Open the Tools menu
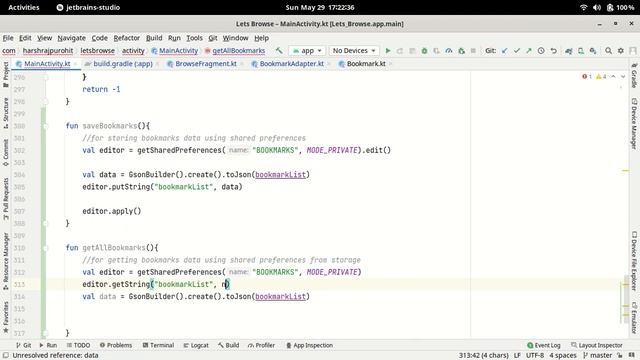 194,38
